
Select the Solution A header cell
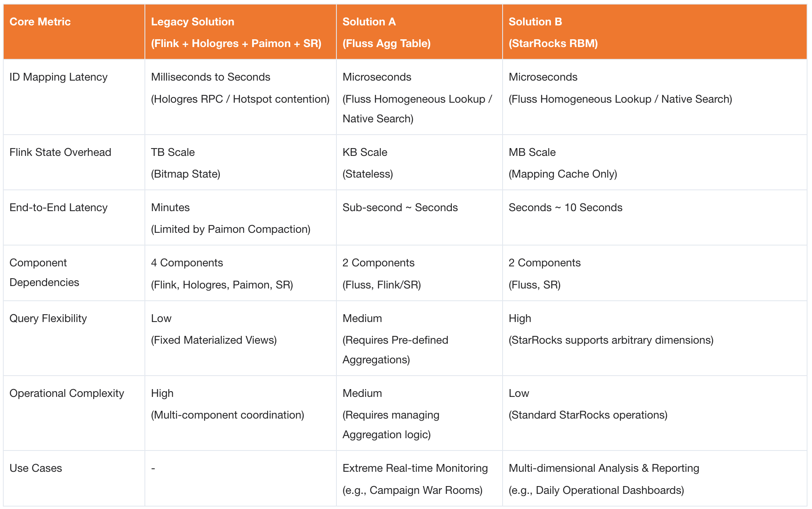click(x=369, y=22)
